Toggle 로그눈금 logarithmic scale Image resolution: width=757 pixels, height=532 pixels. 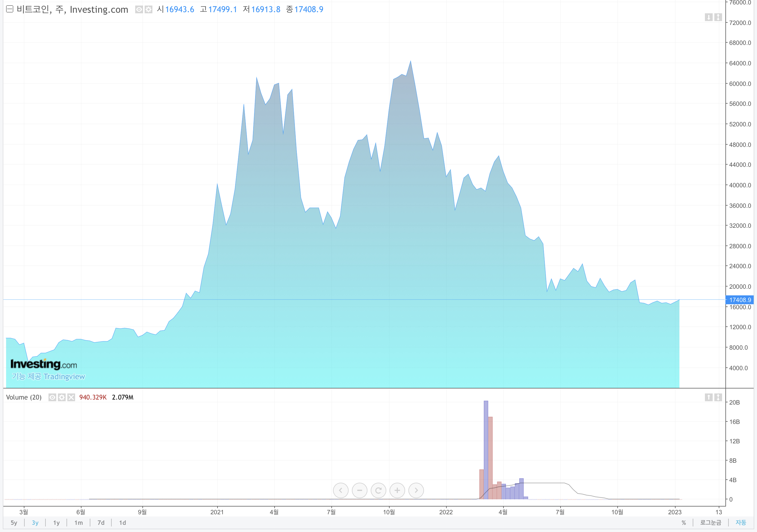(x=710, y=523)
